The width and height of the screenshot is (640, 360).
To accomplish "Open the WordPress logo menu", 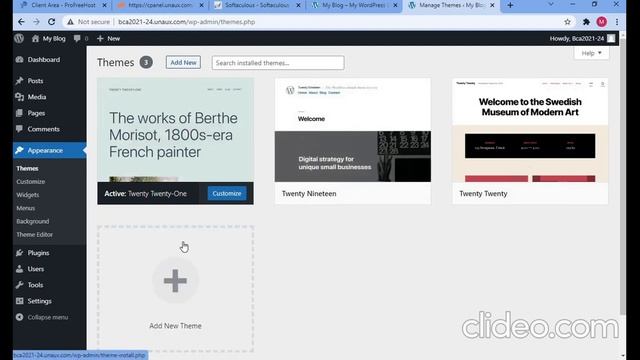I will coord(19,38).
